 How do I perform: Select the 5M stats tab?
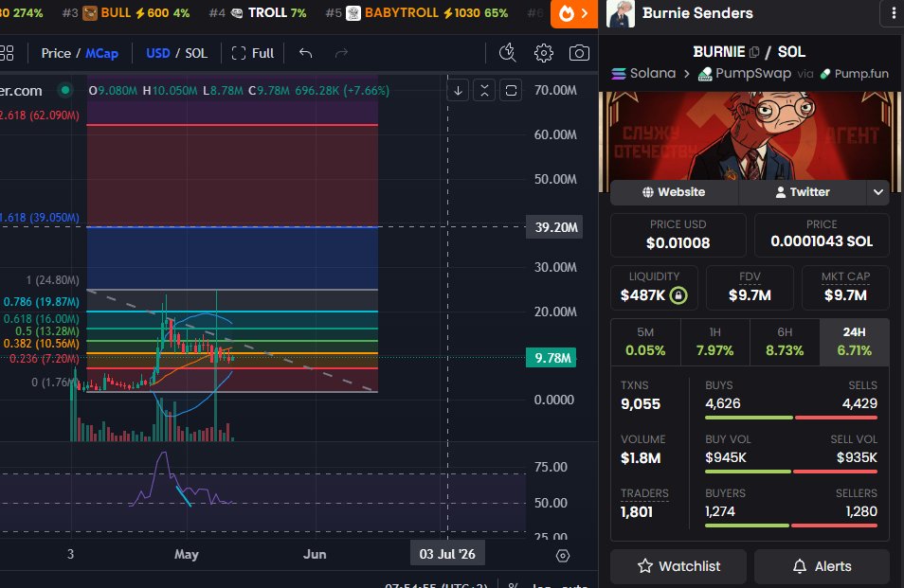(x=645, y=342)
